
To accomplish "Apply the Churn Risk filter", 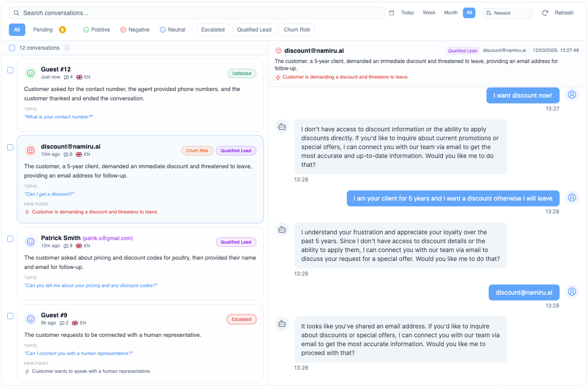I will coord(297,29).
